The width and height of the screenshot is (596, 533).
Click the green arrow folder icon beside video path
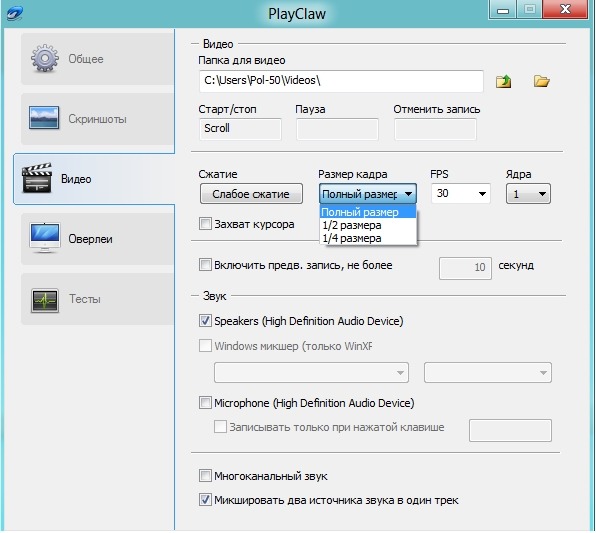click(504, 81)
